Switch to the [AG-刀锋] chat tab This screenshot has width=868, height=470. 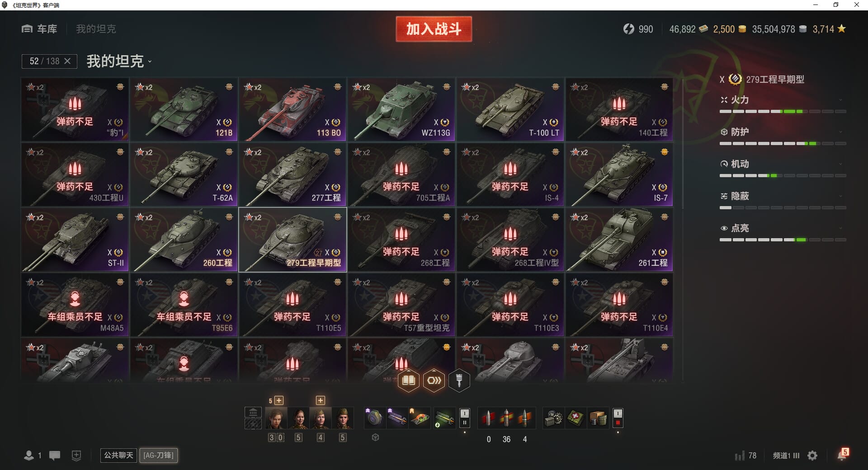158,455
